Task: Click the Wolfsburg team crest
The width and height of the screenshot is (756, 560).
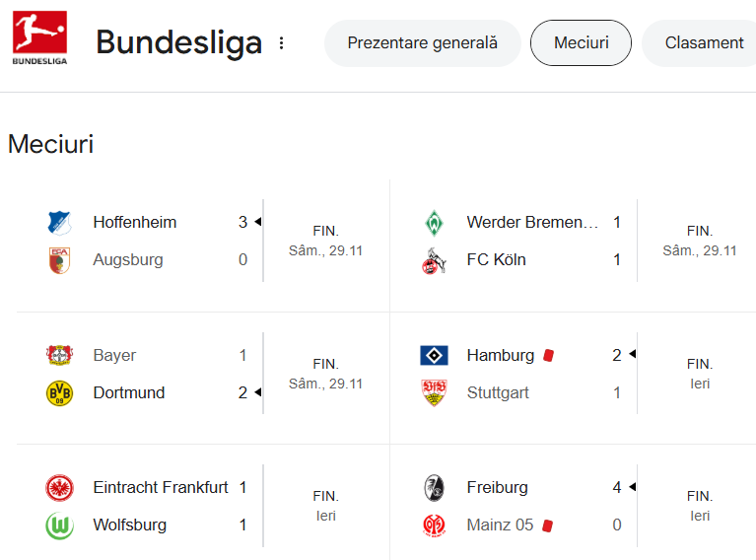Action: tap(59, 525)
